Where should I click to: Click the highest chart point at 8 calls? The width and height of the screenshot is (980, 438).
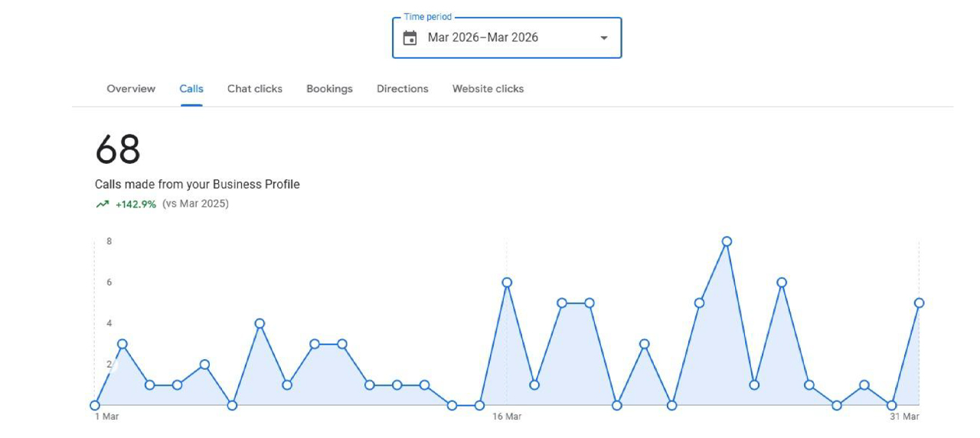(727, 241)
